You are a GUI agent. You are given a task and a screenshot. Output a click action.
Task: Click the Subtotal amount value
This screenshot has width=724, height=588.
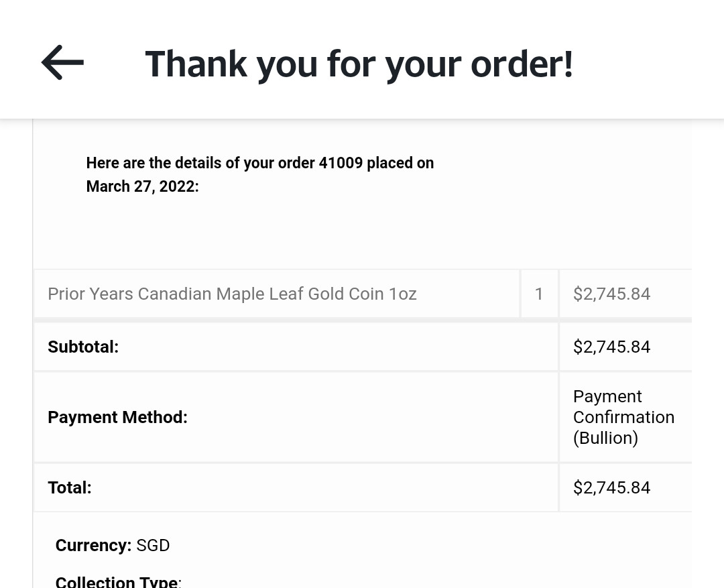coord(611,347)
